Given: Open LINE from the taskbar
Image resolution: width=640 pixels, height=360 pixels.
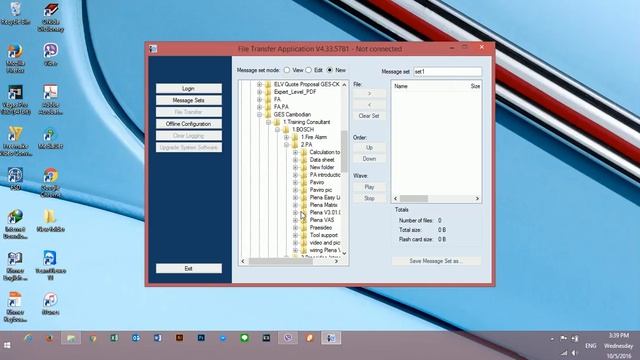Looking at the screenshot, I should tap(244, 338).
